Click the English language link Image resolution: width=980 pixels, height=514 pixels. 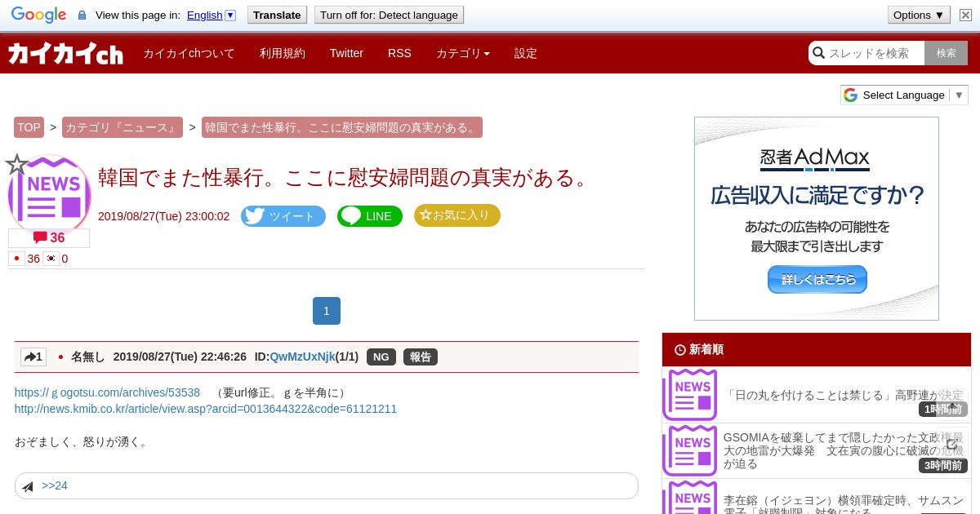coord(204,15)
